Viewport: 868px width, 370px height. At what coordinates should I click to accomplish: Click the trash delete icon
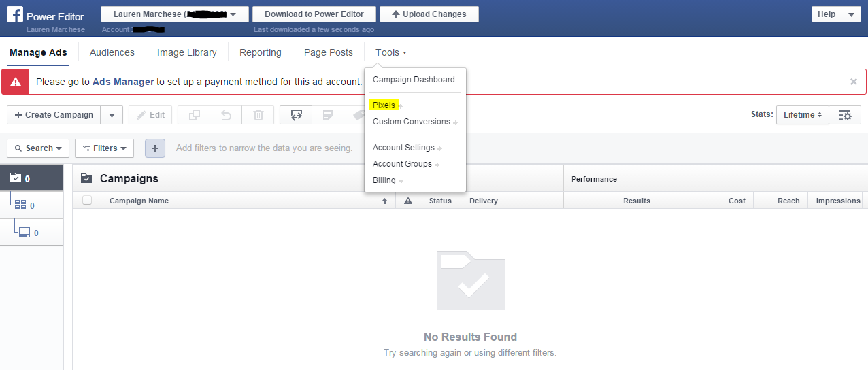coord(258,115)
